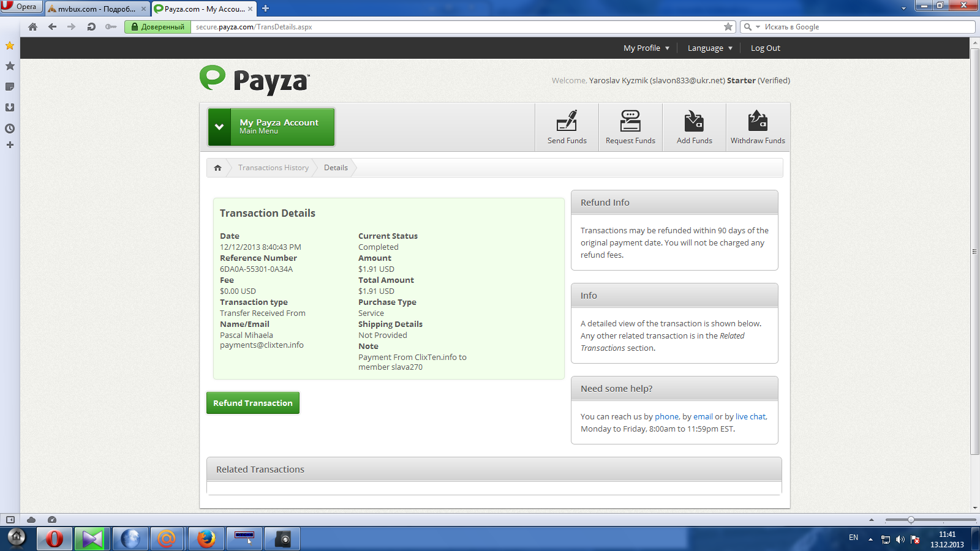Click the browser Home button
The height and width of the screenshot is (551, 980).
(33, 27)
